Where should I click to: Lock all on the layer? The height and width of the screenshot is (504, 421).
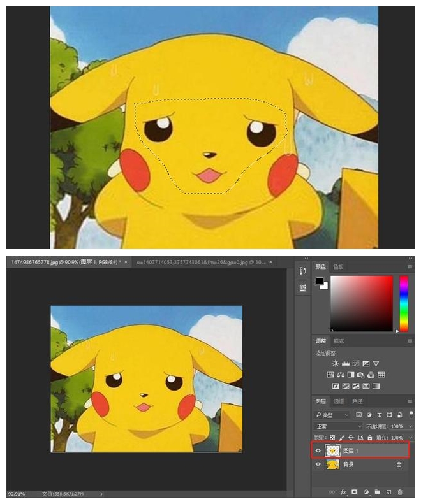click(370, 438)
